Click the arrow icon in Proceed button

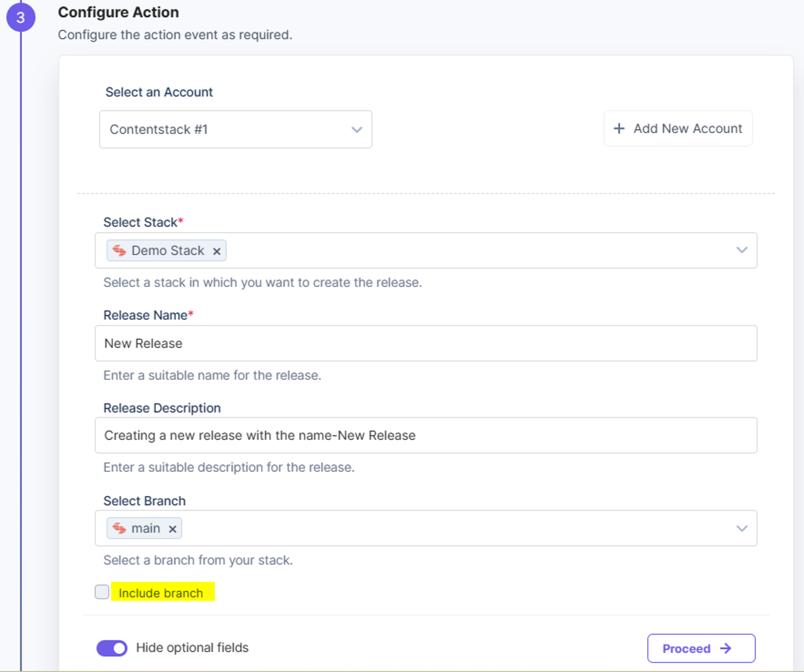[x=725, y=648]
